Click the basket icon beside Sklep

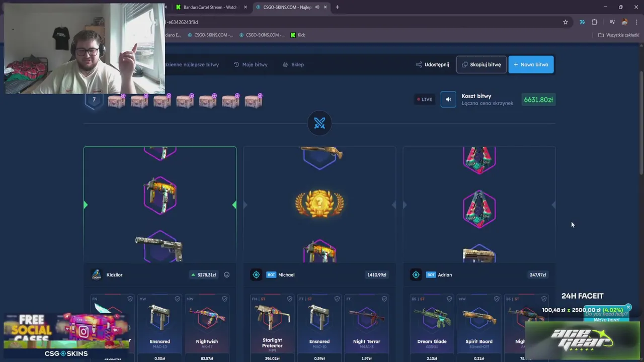coord(285,64)
